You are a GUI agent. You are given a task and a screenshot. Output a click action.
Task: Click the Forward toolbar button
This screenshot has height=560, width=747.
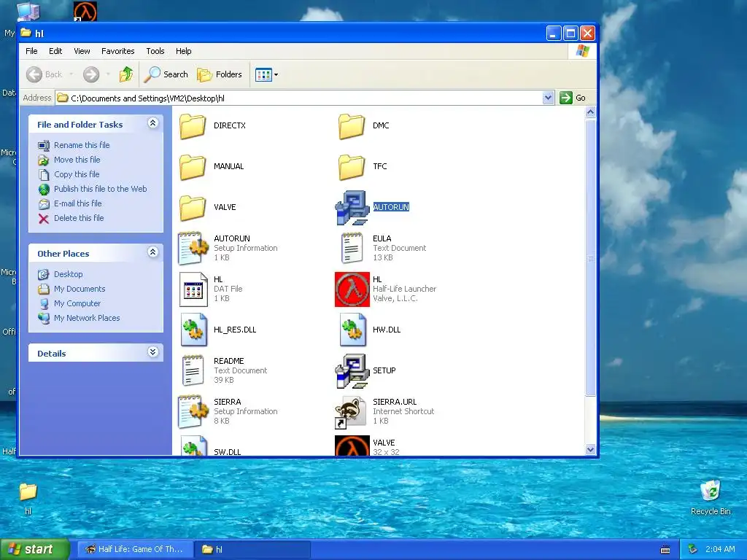click(x=91, y=74)
